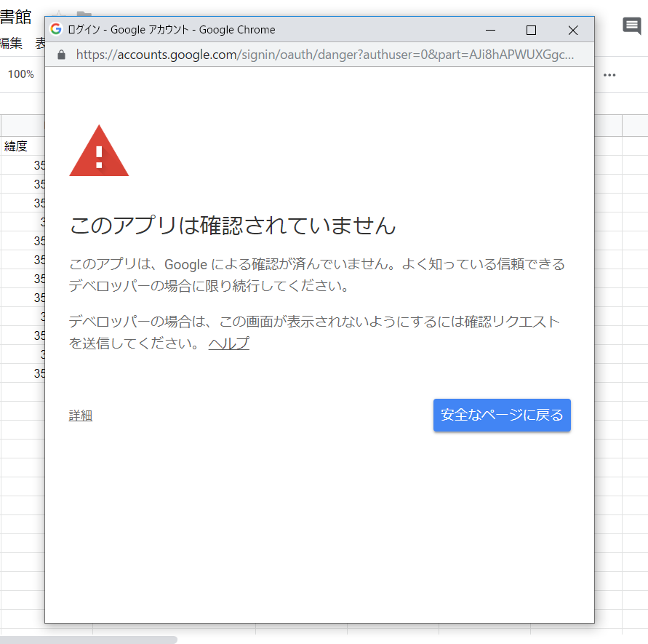Image resolution: width=648 pixels, height=644 pixels.
Task: Open the three-dot more menu in Sheets toolbar
Action: click(609, 75)
